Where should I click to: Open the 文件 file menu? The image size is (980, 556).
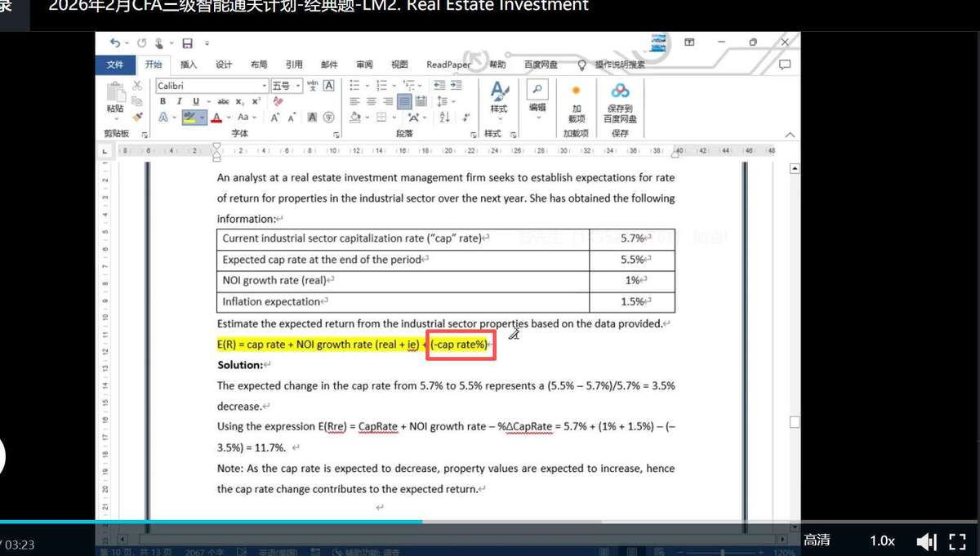(x=115, y=64)
